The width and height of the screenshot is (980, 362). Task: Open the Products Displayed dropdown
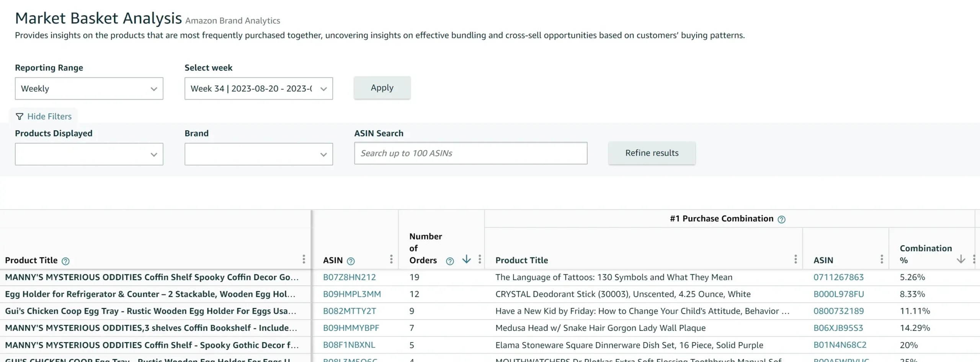(89, 154)
